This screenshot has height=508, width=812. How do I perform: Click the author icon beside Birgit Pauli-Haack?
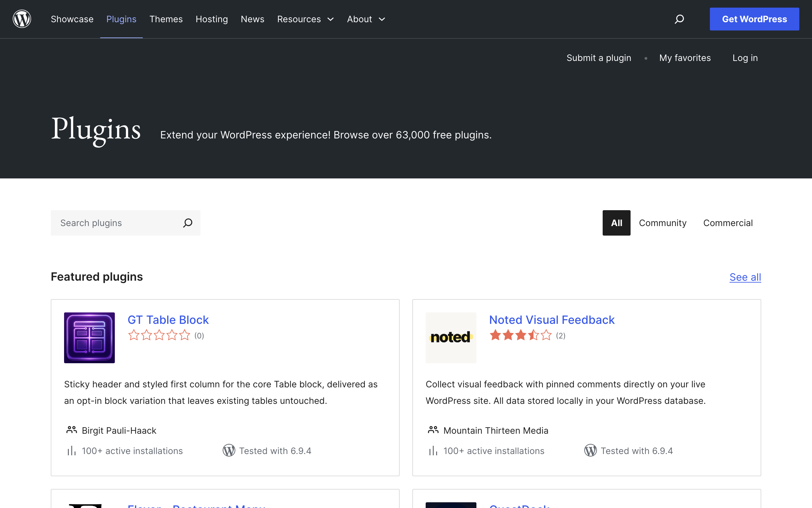(x=71, y=430)
